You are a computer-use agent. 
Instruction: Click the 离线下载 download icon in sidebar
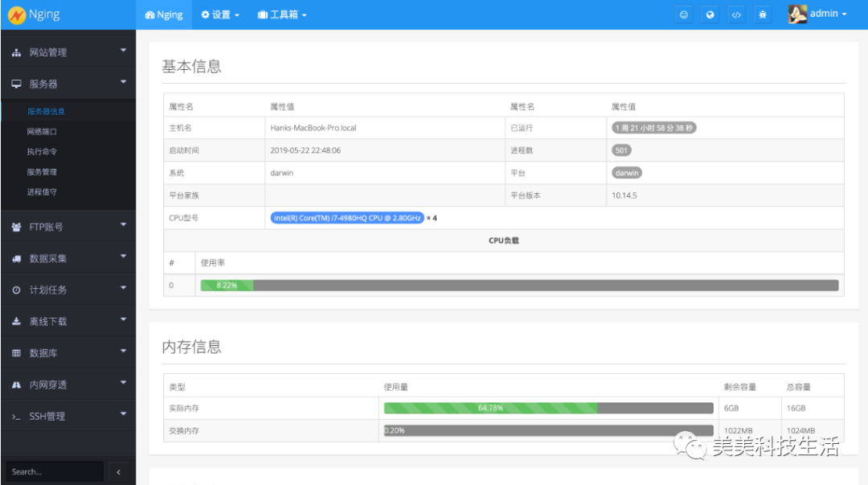coord(18,320)
